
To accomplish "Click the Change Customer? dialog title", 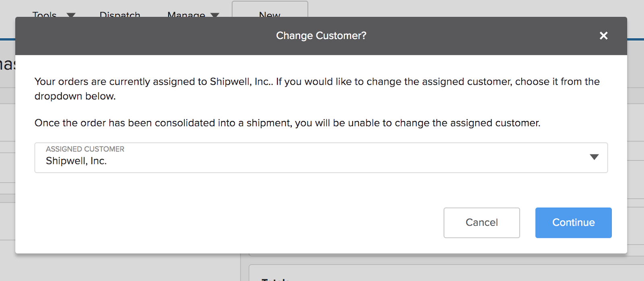I will (x=321, y=35).
